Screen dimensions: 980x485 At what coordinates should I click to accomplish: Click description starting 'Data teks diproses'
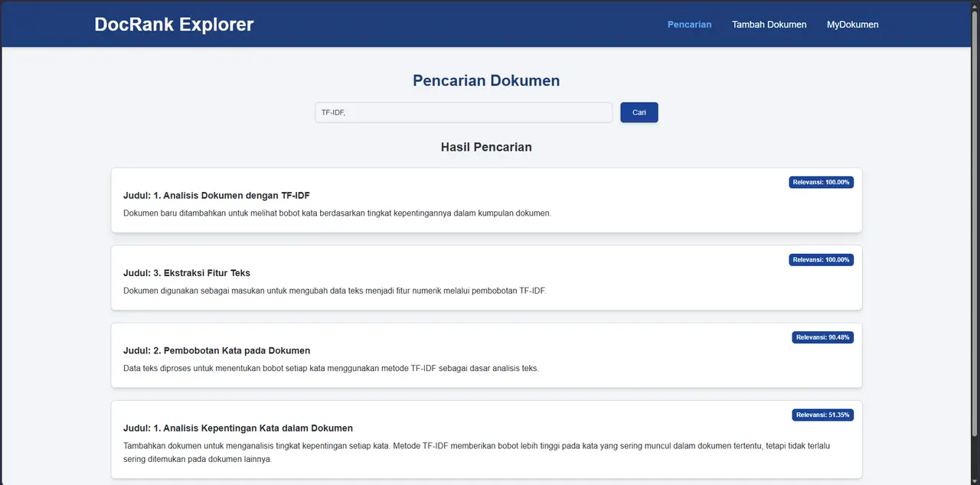click(331, 368)
